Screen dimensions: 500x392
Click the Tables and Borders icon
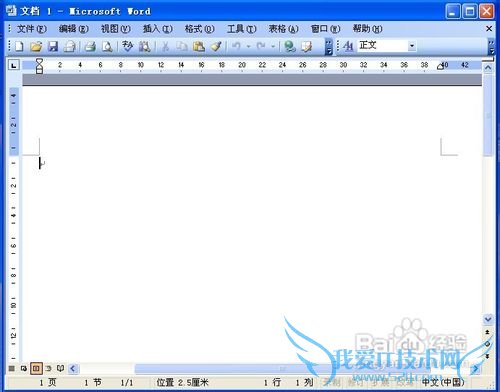click(x=307, y=46)
